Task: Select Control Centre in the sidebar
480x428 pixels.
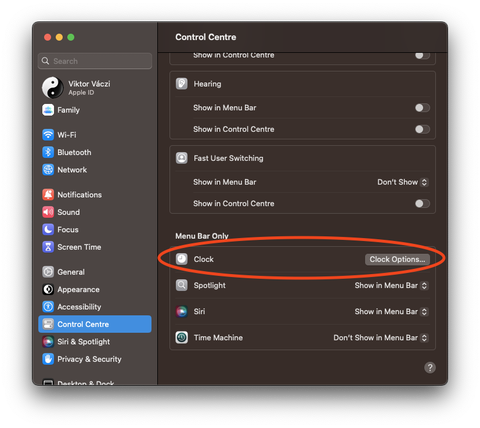Action: [95, 324]
